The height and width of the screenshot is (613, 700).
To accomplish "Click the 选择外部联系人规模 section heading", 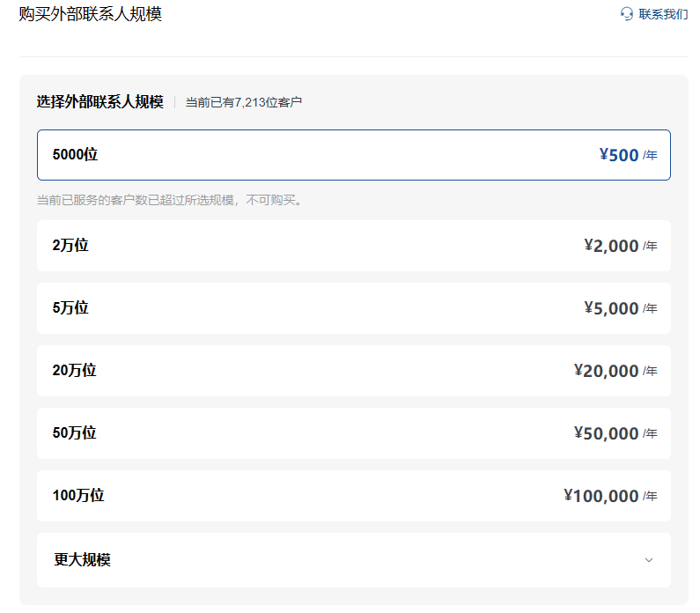I will click(x=99, y=102).
